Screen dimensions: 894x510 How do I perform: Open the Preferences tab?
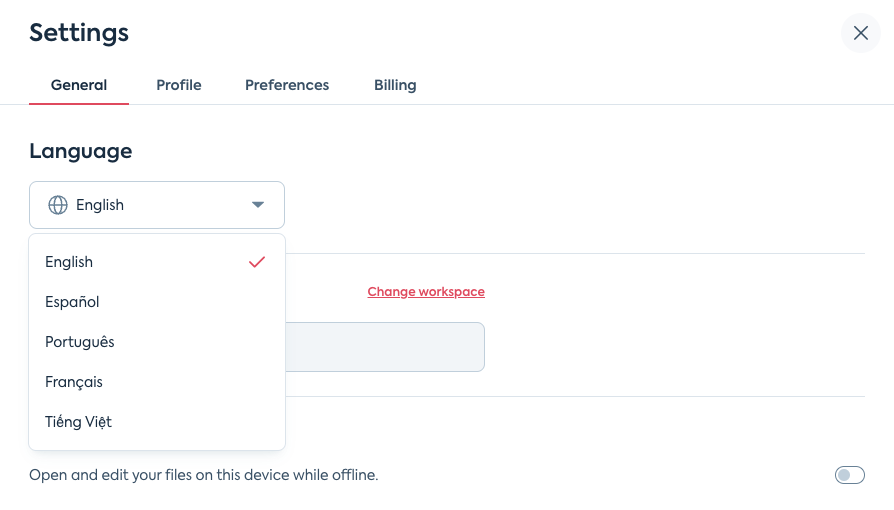(287, 85)
